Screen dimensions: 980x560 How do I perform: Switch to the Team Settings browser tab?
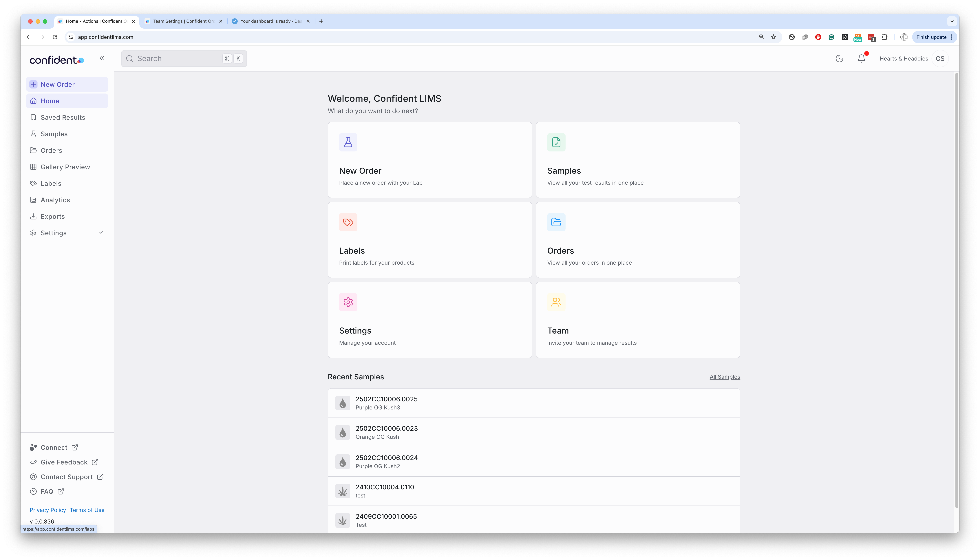click(x=183, y=21)
